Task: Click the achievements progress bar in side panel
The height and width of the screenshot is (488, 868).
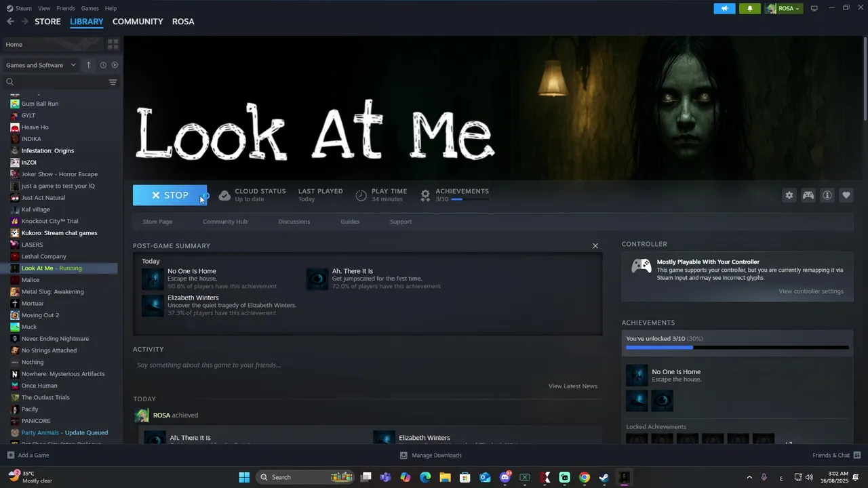Action: [x=737, y=348]
